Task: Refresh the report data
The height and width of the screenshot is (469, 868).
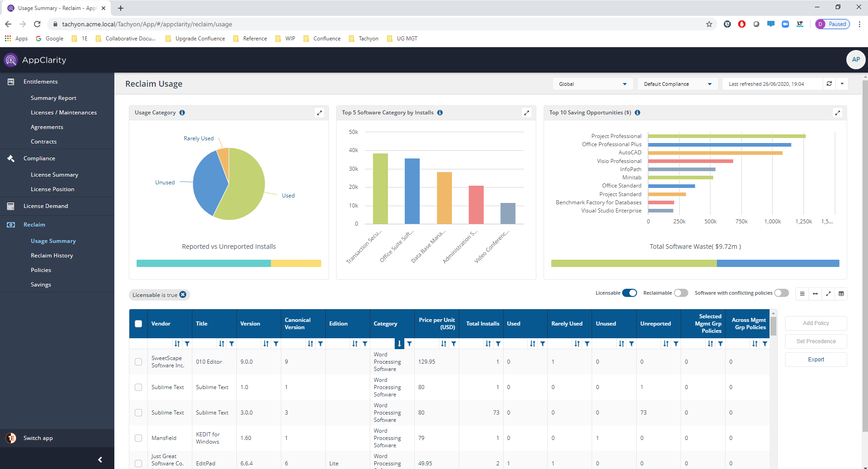Action: tap(829, 84)
